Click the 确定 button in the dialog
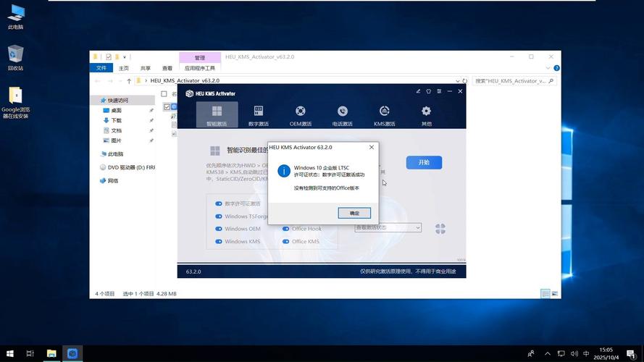Screen dimensions: 644x362 coord(354,213)
